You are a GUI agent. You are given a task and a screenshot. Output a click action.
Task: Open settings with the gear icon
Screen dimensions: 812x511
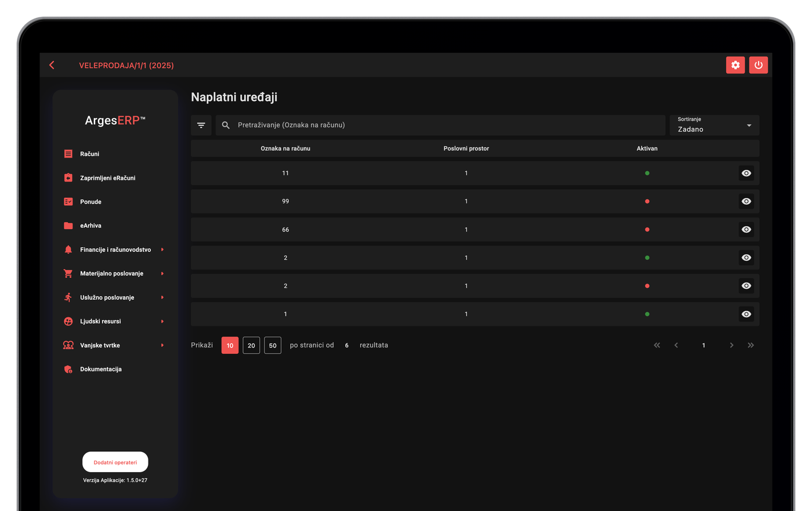pyautogui.click(x=735, y=65)
